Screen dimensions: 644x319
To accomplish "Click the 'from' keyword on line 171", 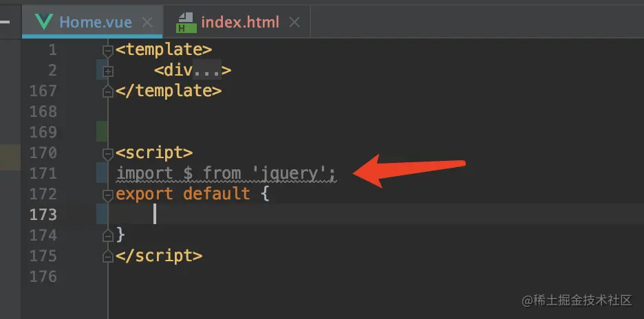I will (x=222, y=173).
